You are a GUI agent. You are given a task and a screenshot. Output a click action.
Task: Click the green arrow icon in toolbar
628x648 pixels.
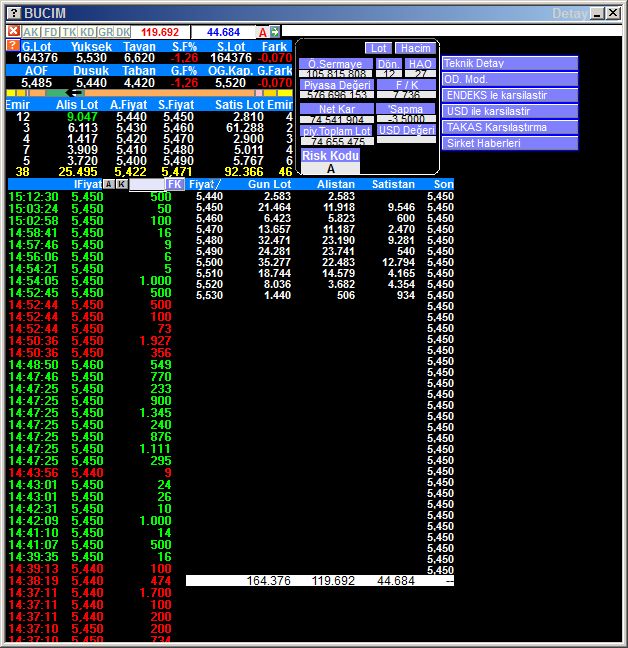(275, 31)
